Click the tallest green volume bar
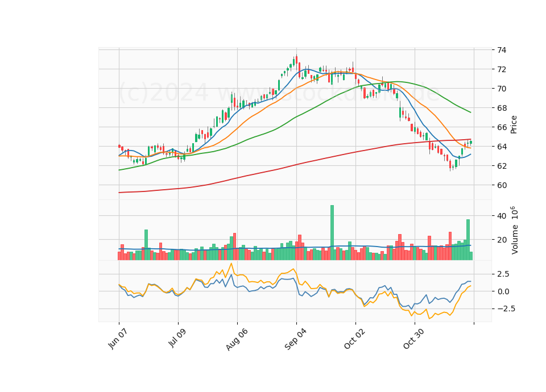Viewport: 546px width, 392px height. (332, 233)
